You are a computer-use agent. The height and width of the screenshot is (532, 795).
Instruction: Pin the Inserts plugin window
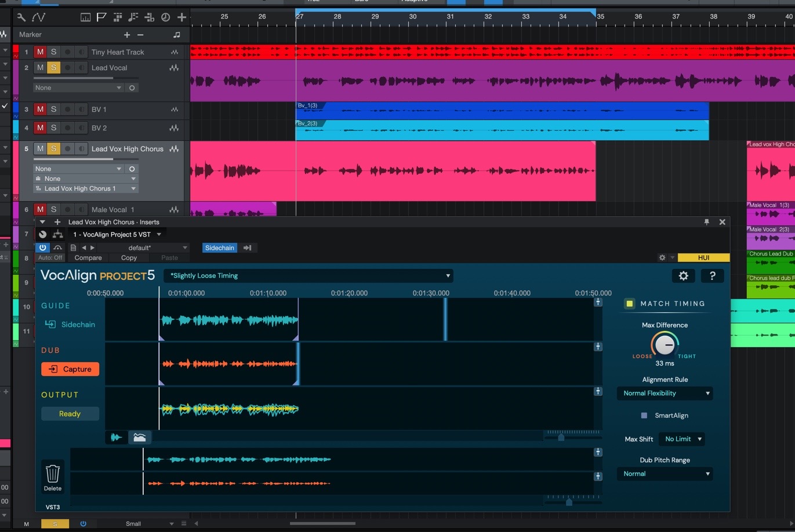pos(706,222)
